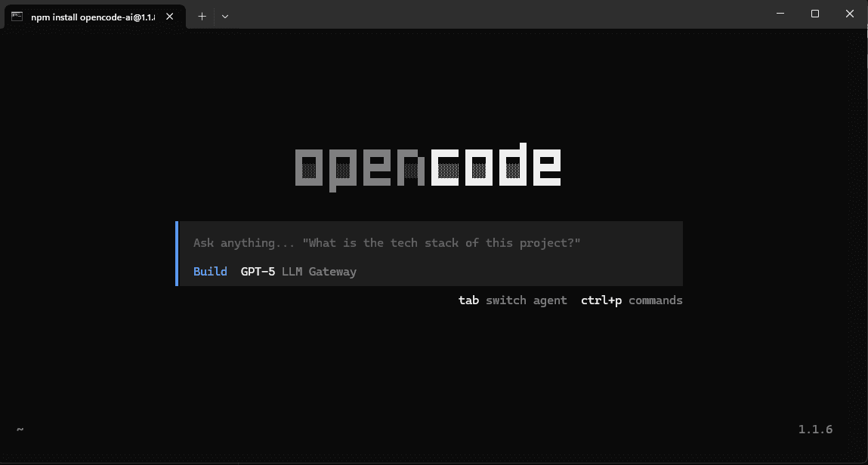Open a new terminal tab with the plus icon

tap(202, 16)
